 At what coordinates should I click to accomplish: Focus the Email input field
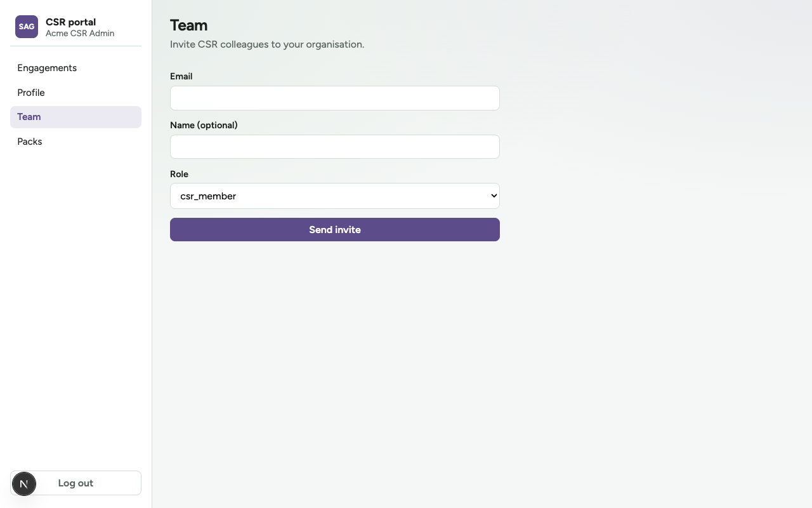click(335, 98)
